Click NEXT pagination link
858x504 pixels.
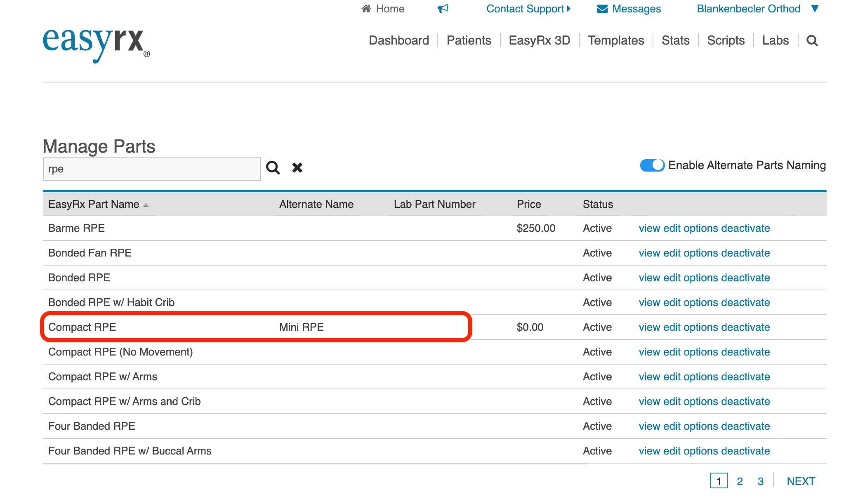[x=801, y=481]
